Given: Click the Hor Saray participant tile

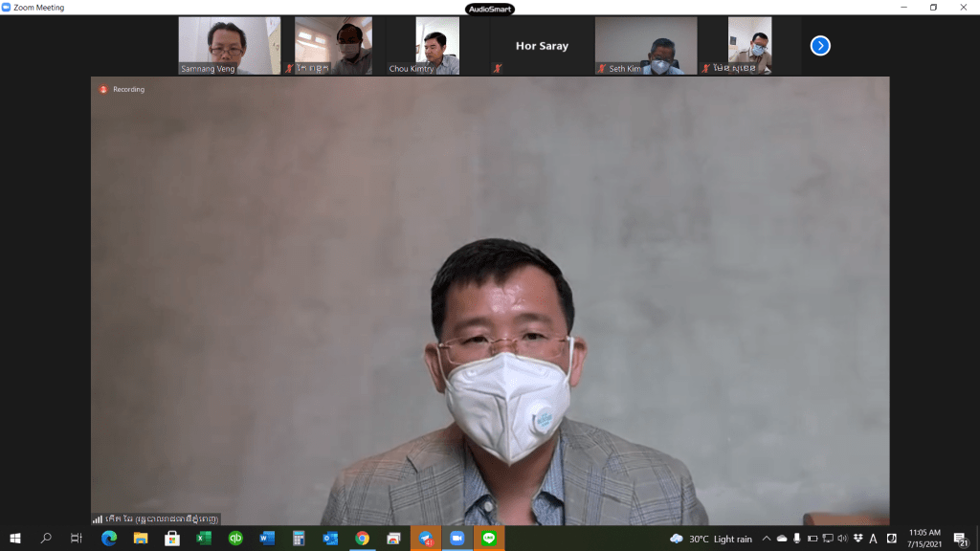Looking at the screenshot, I should (x=542, y=45).
